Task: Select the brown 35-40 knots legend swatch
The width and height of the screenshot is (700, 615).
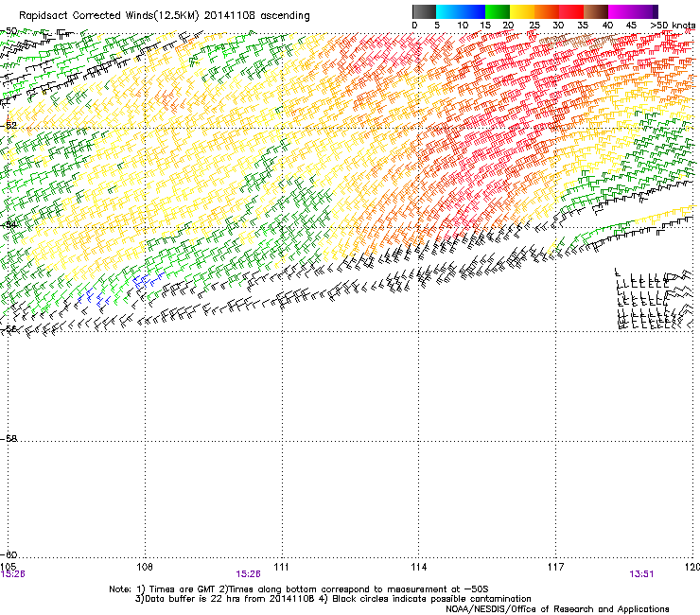Action: [596, 11]
